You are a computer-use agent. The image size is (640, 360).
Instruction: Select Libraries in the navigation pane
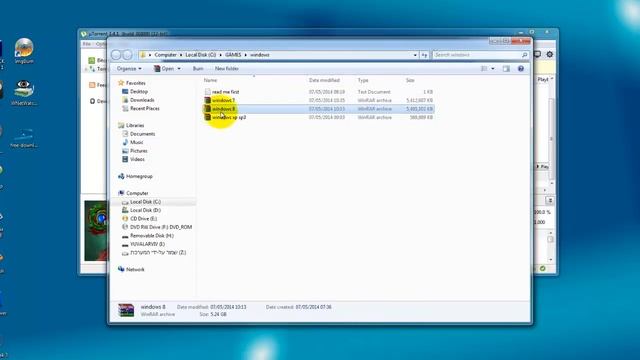point(135,125)
